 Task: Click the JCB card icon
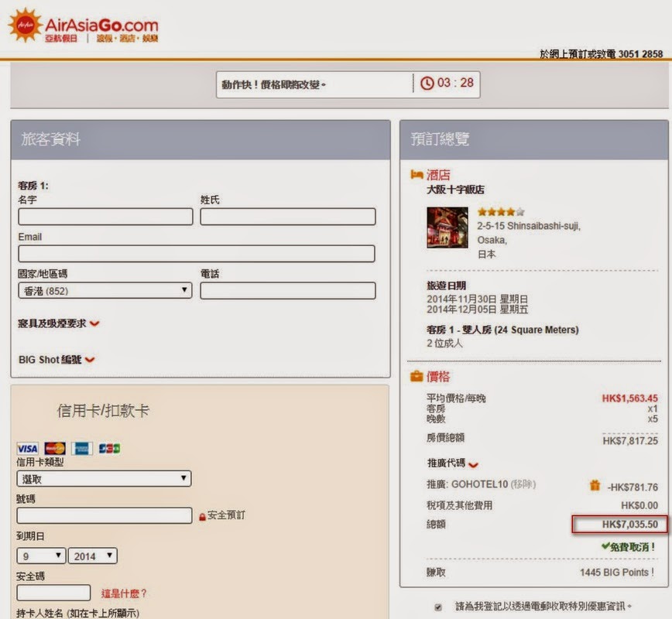click(x=109, y=449)
